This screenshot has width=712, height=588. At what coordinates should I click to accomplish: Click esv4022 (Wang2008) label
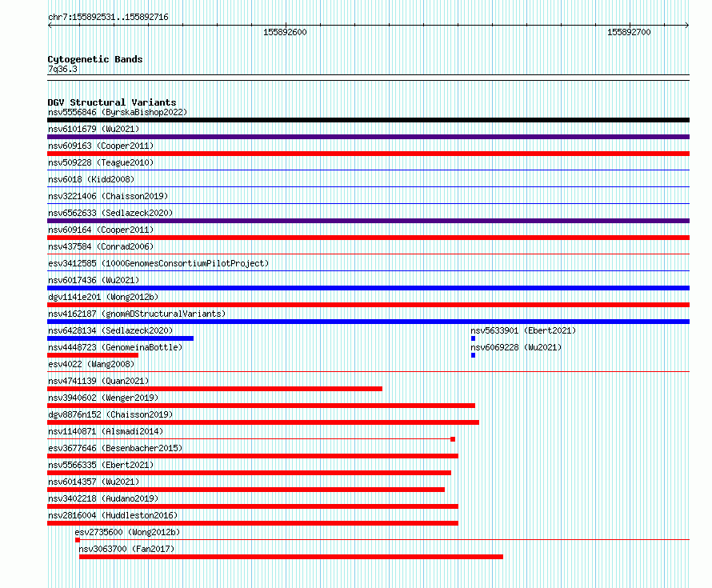[91, 364]
